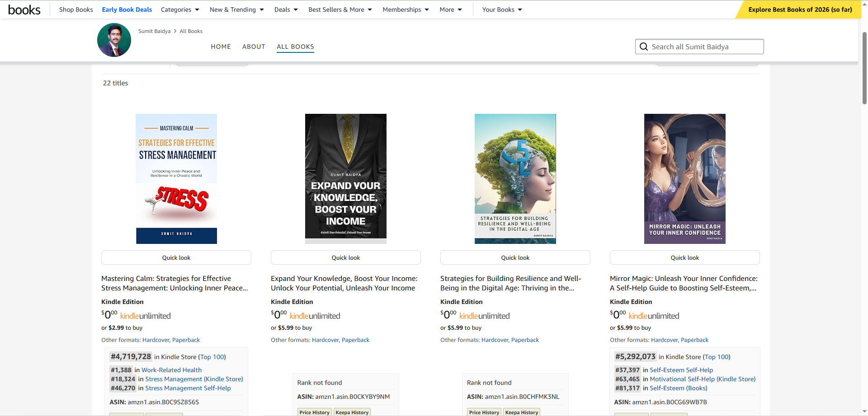Open the New & Trending dropdown

[236, 9]
